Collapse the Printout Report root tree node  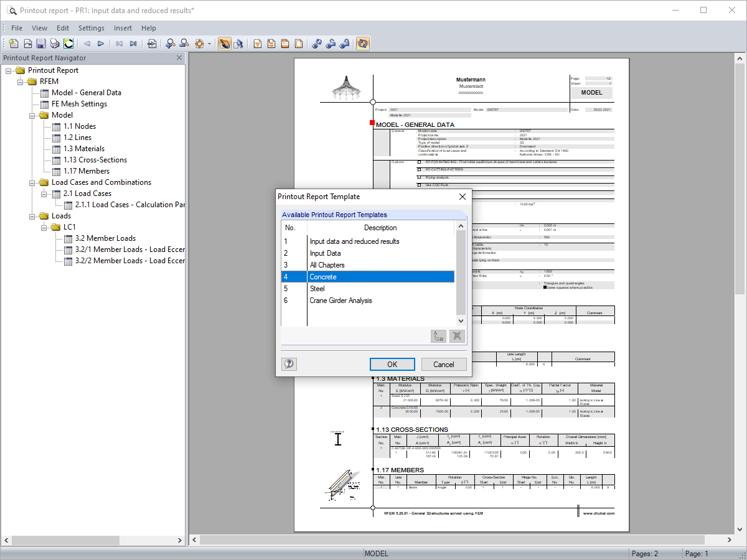(9, 70)
